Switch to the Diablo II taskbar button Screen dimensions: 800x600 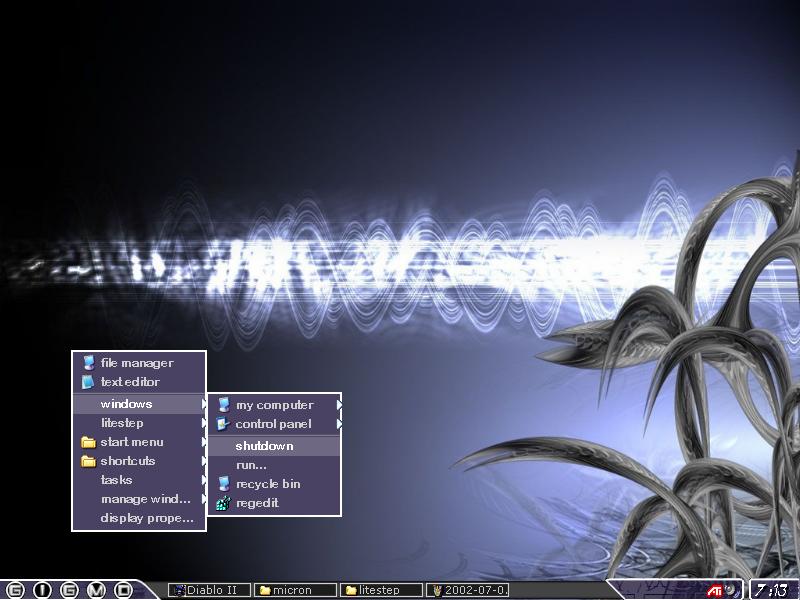[x=209, y=590]
